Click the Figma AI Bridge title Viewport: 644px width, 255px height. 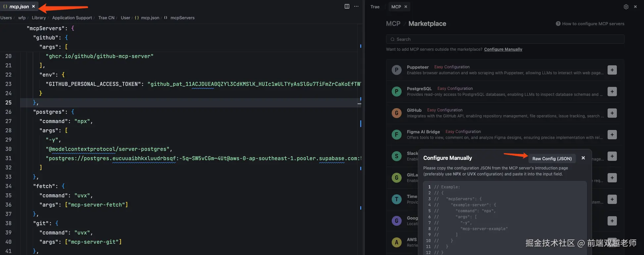[x=423, y=132]
